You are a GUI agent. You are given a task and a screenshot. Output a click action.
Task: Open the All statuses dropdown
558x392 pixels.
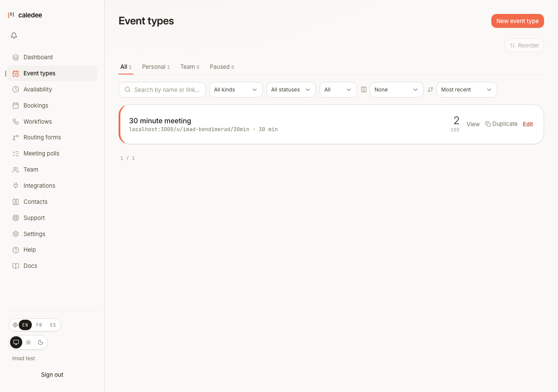[x=291, y=89]
